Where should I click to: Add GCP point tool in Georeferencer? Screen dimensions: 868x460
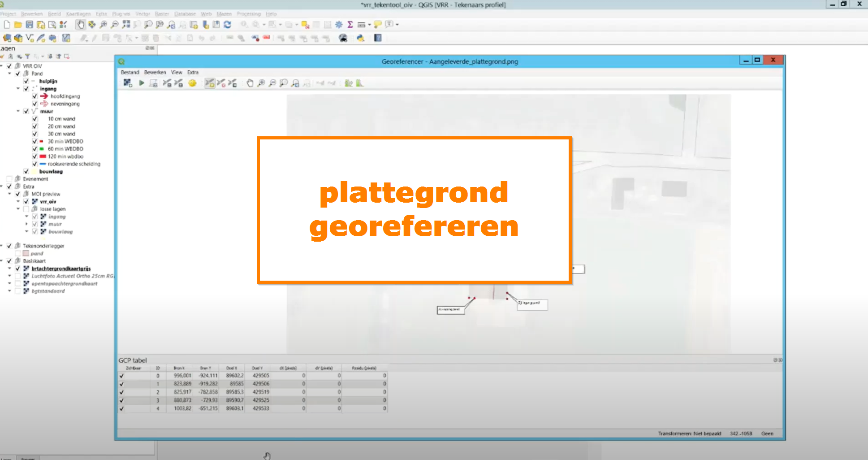pos(210,83)
